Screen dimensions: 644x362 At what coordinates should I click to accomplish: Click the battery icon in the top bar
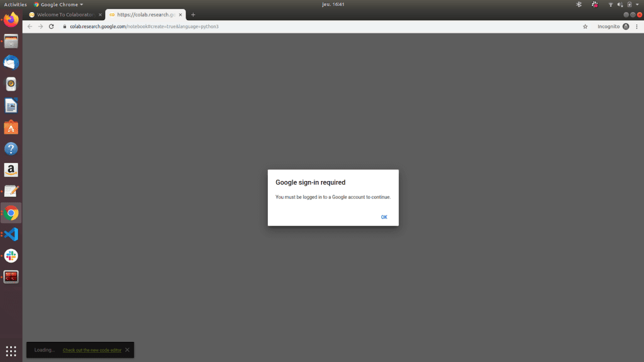pyautogui.click(x=629, y=4)
